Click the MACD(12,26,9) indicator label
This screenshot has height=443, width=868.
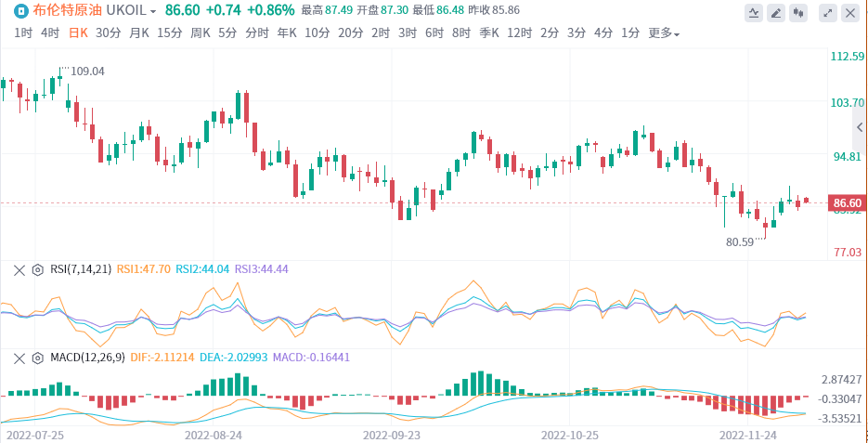(88, 358)
